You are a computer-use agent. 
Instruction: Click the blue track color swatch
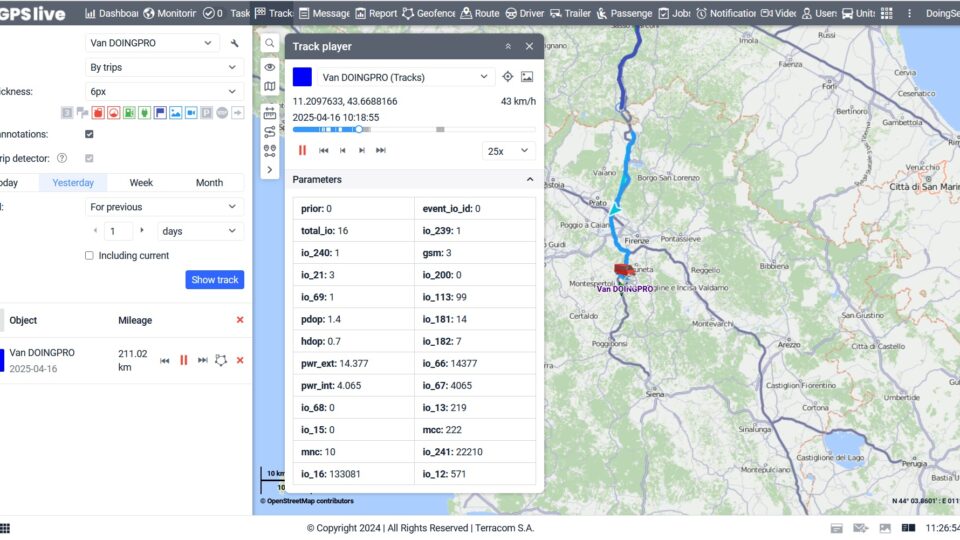click(302, 77)
